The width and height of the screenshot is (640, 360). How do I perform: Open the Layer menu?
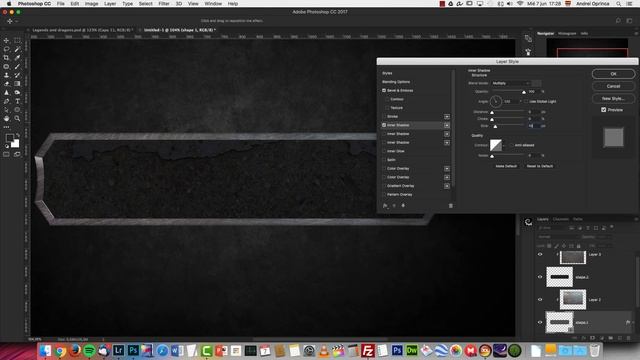(110, 4)
